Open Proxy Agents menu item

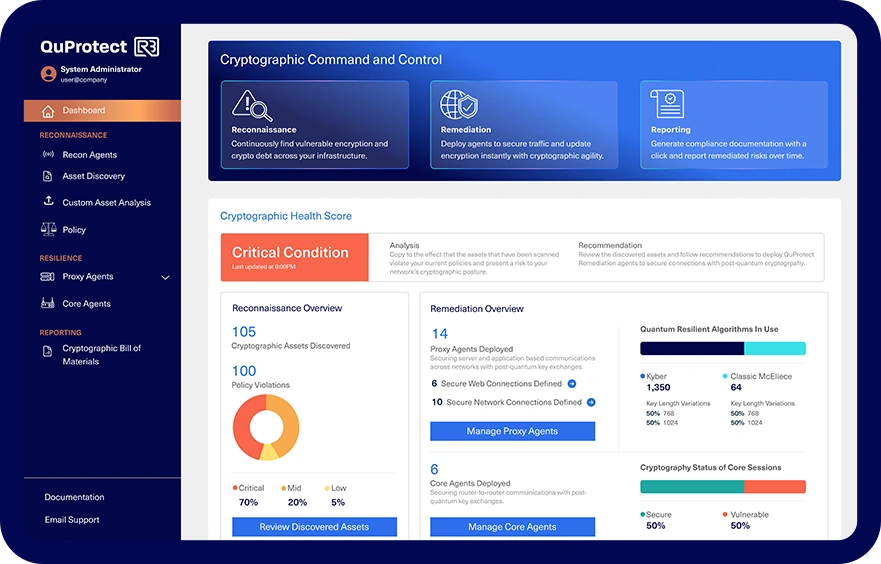point(88,276)
